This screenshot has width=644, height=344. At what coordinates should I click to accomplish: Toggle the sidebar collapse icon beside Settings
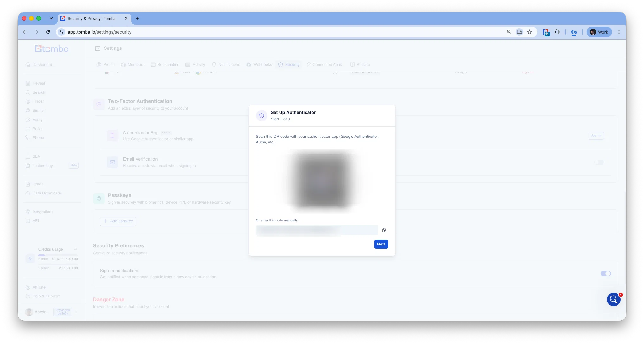98,48
